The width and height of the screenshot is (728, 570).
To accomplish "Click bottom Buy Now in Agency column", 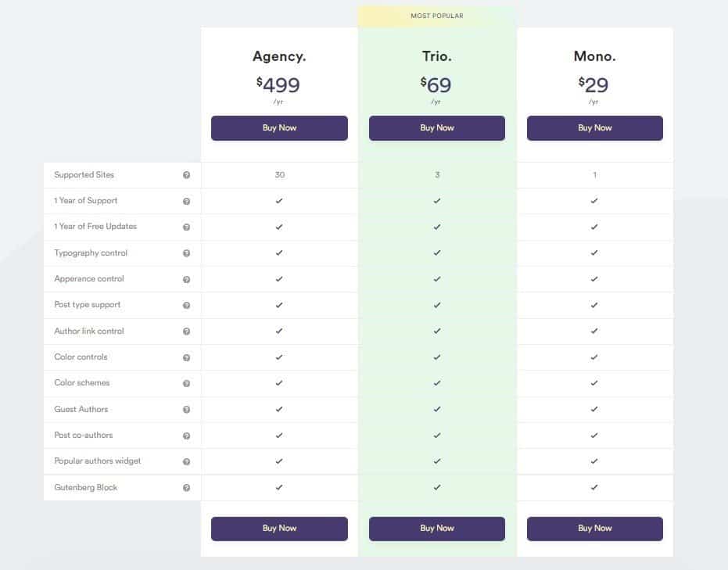I will click(279, 529).
